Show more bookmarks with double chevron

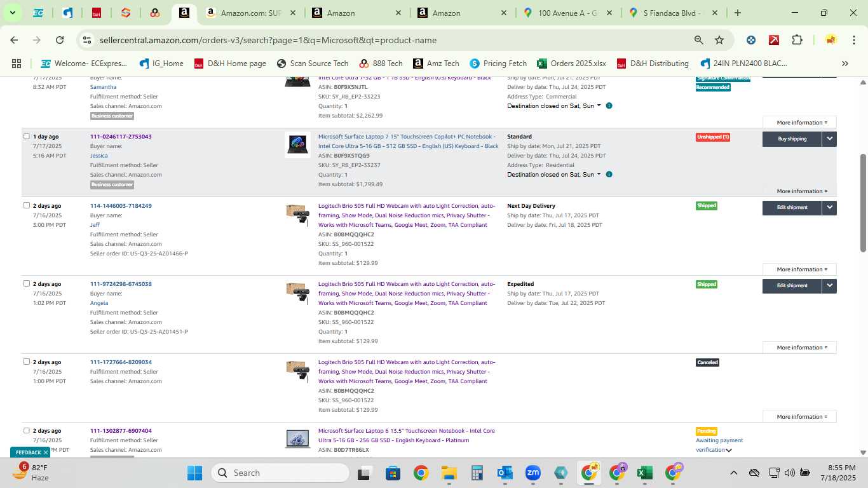[x=845, y=64]
